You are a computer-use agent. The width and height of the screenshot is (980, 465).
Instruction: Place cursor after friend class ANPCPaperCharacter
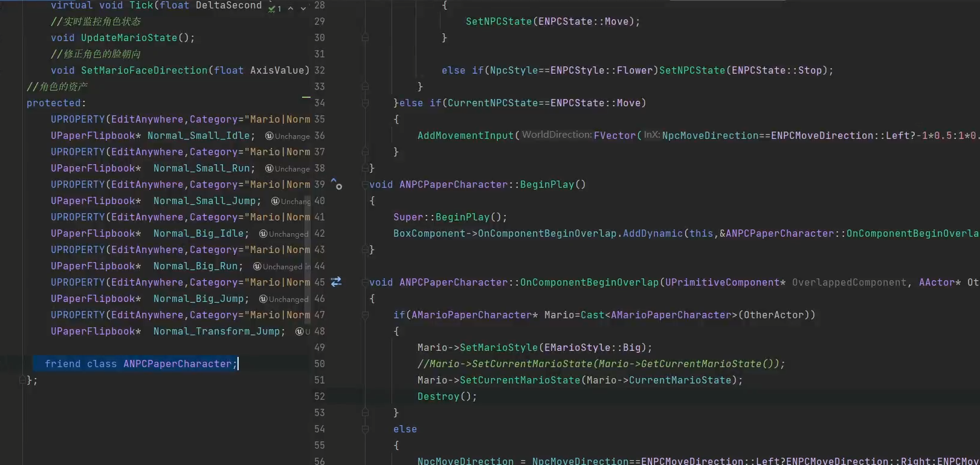[237, 364]
